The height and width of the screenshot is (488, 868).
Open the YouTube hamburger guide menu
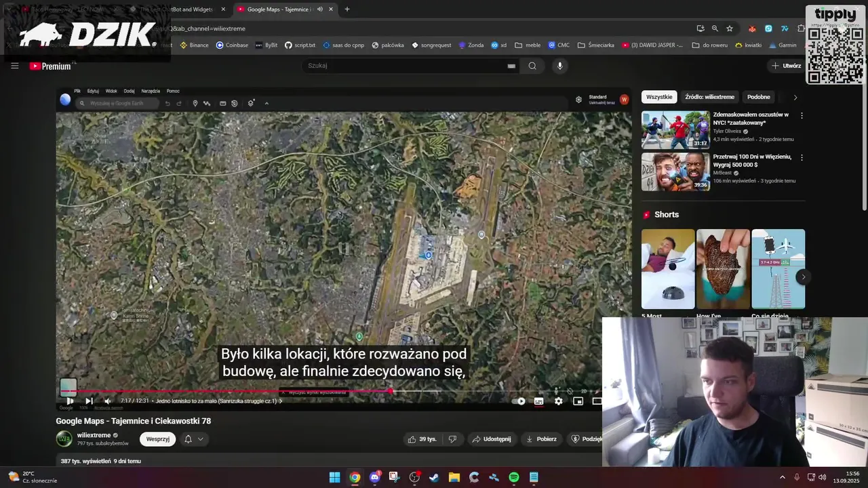(14, 66)
